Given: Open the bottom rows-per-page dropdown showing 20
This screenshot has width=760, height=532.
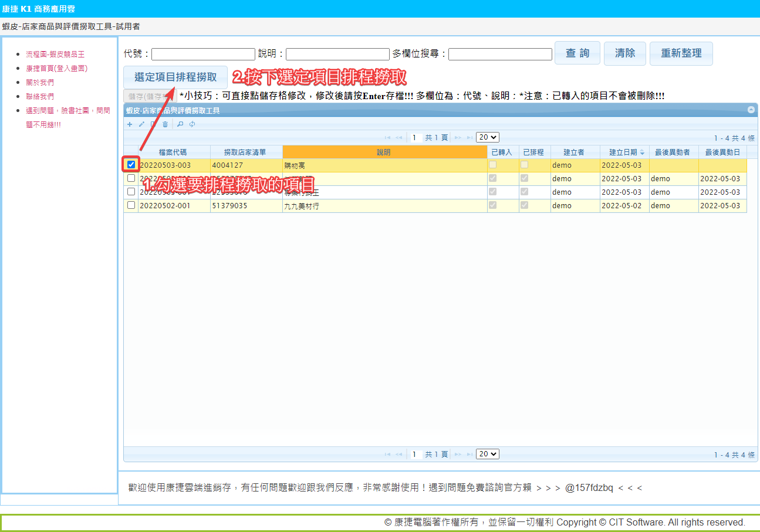Looking at the screenshot, I should tap(487, 454).
